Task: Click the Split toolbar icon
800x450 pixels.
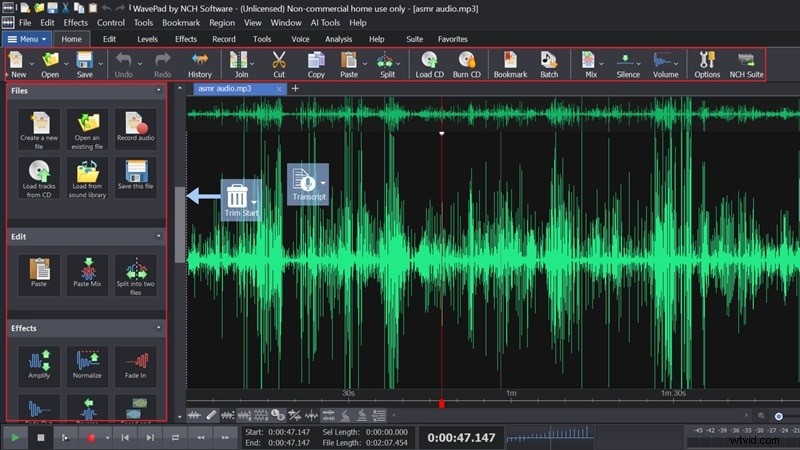Action: (386, 64)
